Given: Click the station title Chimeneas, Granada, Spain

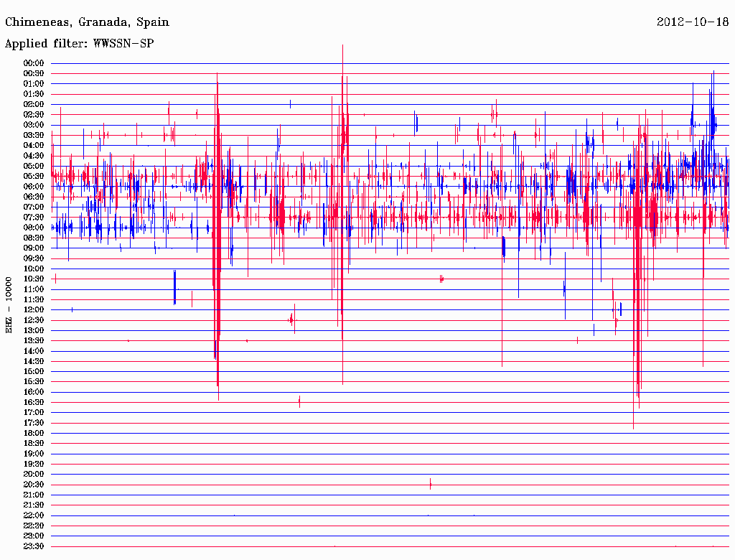Looking at the screenshot, I should (87, 22).
